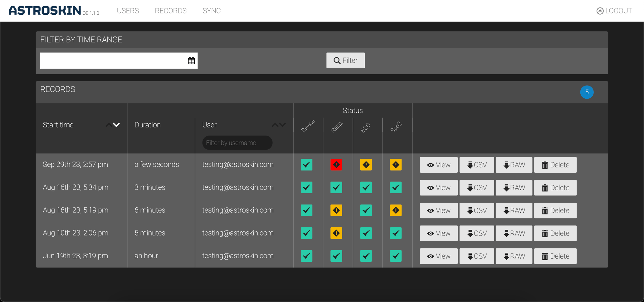Go to the SYNC page

pos(212,11)
